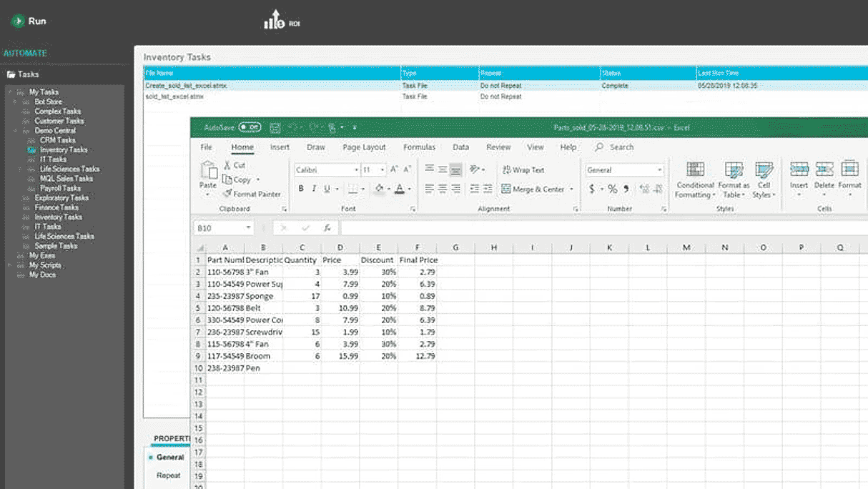This screenshot has width=868, height=489.
Task: Click the Wrap Text button
Action: click(523, 170)
